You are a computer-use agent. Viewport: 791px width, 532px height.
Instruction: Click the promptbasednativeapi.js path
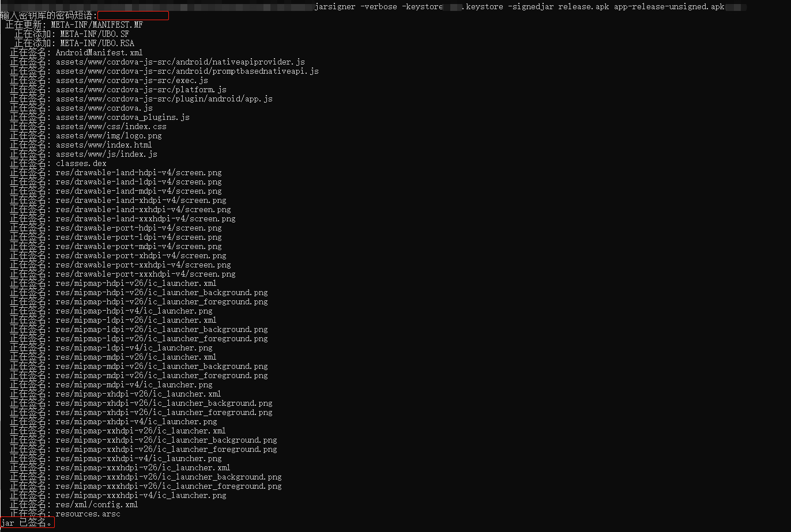(x=164, y=71)
